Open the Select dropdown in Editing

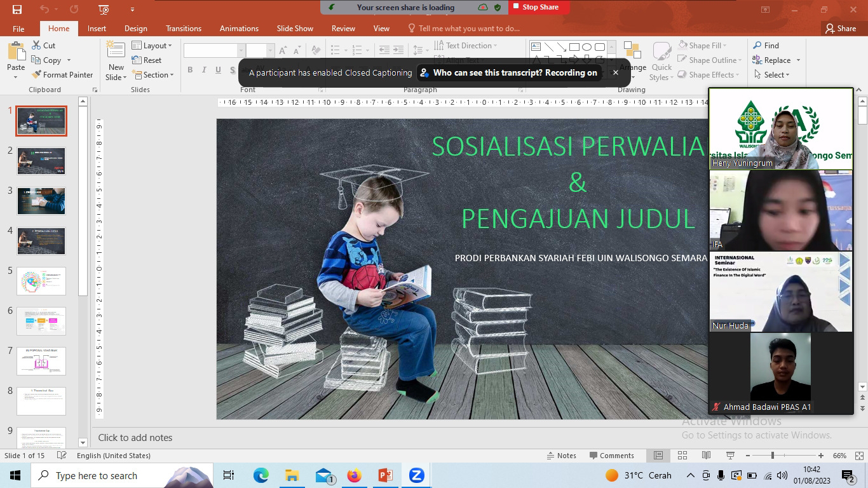(771, 75)
